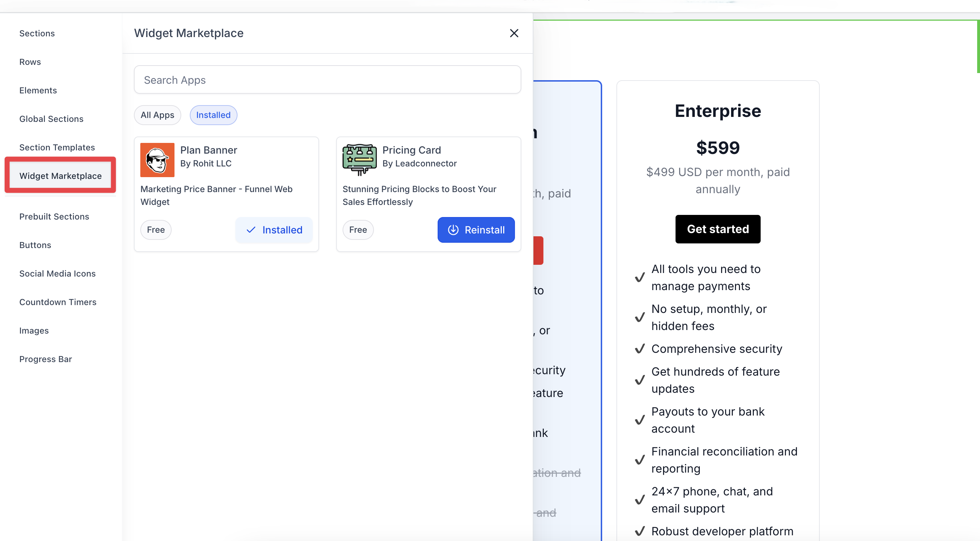Open Sections in the sidebar

pyautogui.click(x=37, y=34)
